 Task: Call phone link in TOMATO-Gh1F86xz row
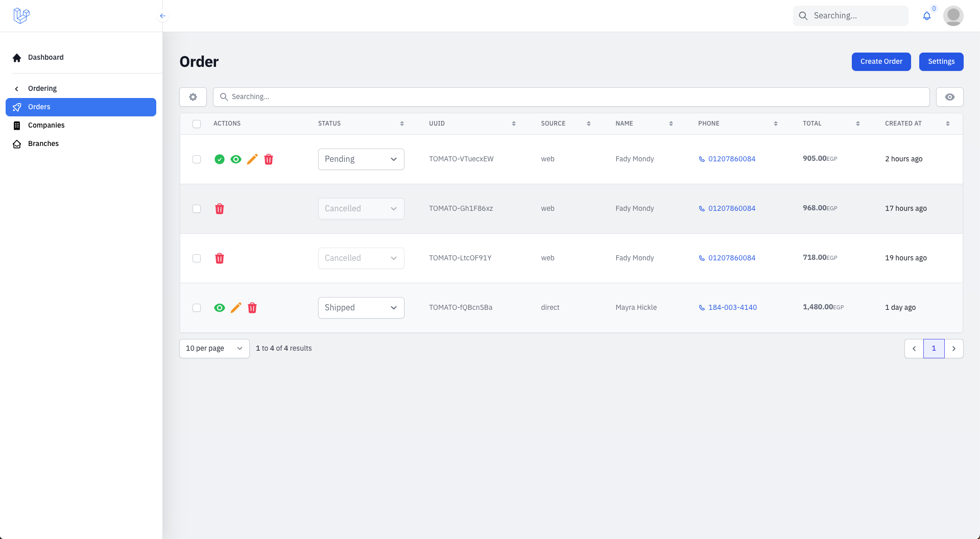pyautogui.click(x=727, y=209)
